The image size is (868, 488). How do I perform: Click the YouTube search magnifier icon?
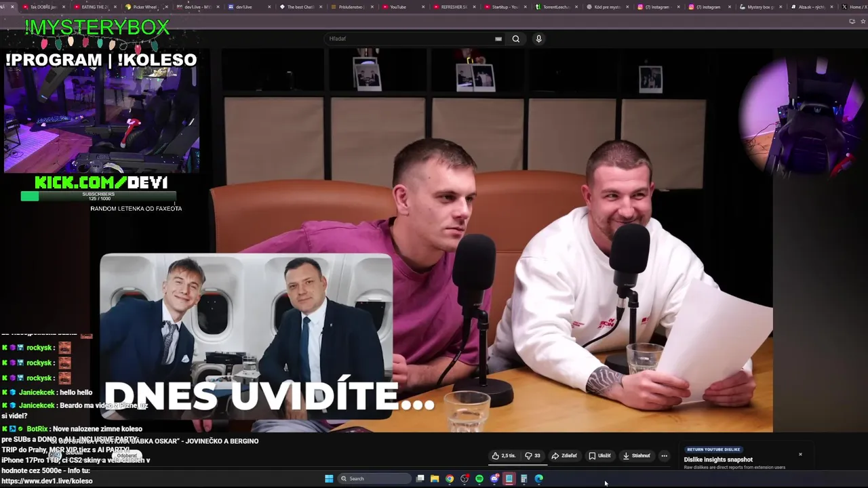click(516, 39)
